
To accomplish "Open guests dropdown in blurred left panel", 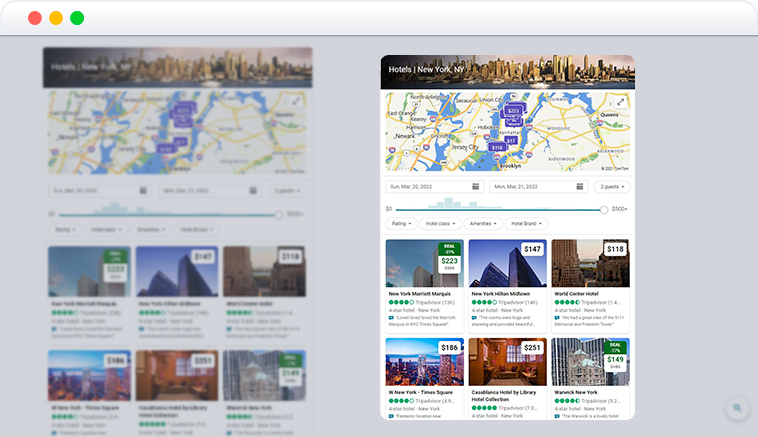I will click(287, 190).
